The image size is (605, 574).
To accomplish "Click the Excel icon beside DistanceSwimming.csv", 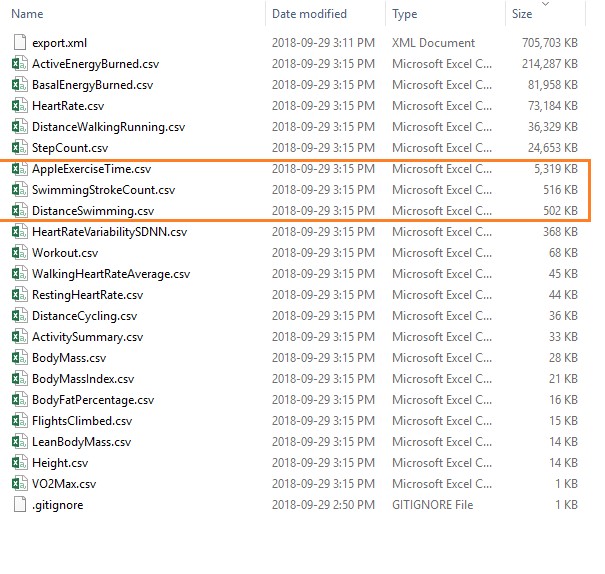I will [20, 211].
